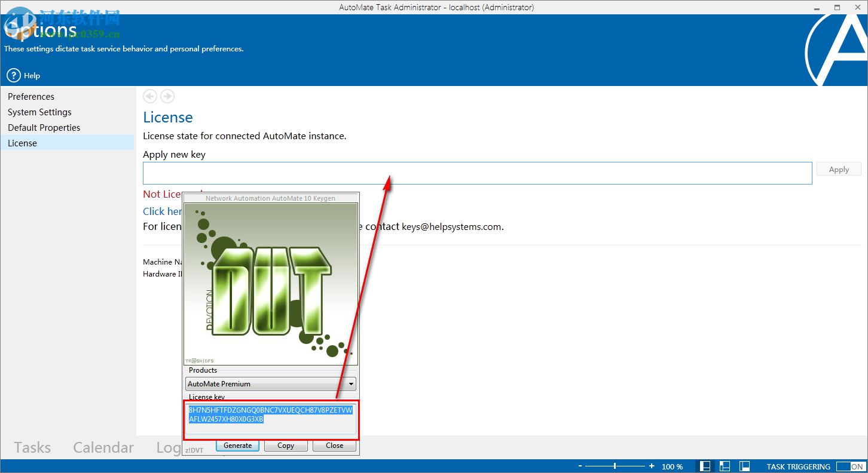Click the Generate button in the Keygen
This screenshot has width=868, height=473.
237,445
